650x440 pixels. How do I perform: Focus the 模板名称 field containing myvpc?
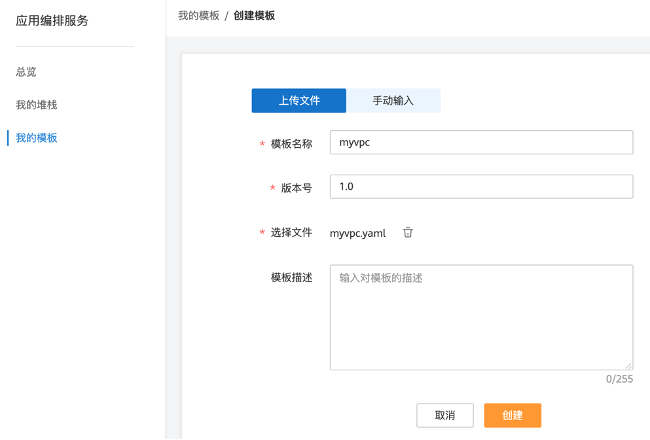pos(481,143)
